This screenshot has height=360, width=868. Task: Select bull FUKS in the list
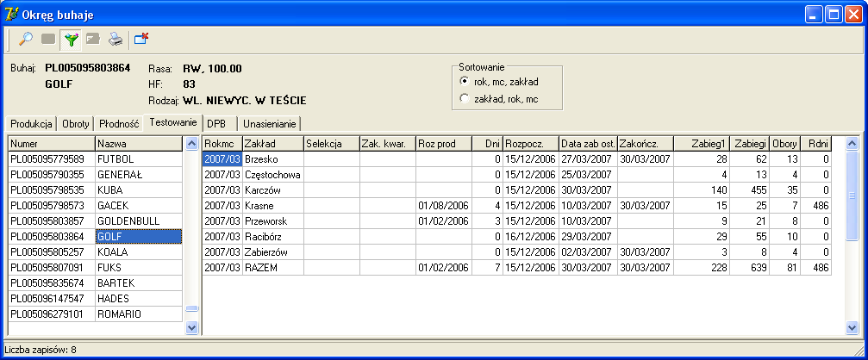click(x=139, y=268)
